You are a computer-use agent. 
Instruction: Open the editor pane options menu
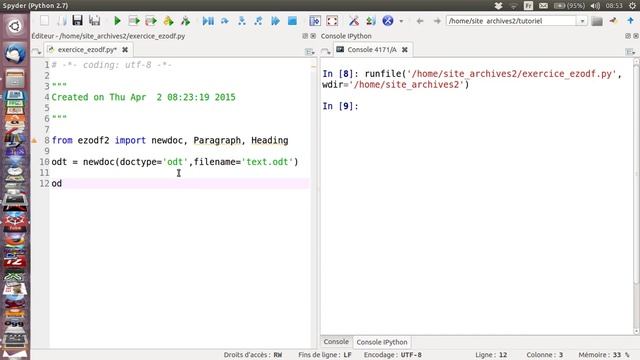point(309,51)
